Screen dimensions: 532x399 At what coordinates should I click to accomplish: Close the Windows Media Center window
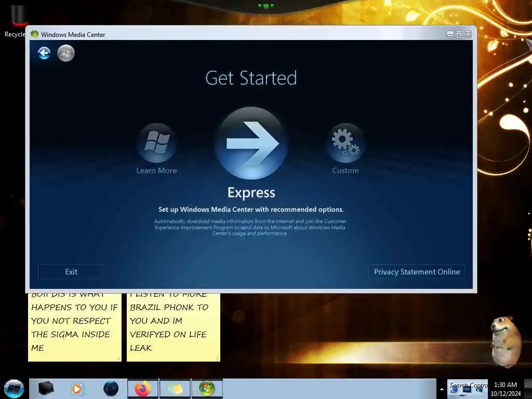tap(468, 35)
